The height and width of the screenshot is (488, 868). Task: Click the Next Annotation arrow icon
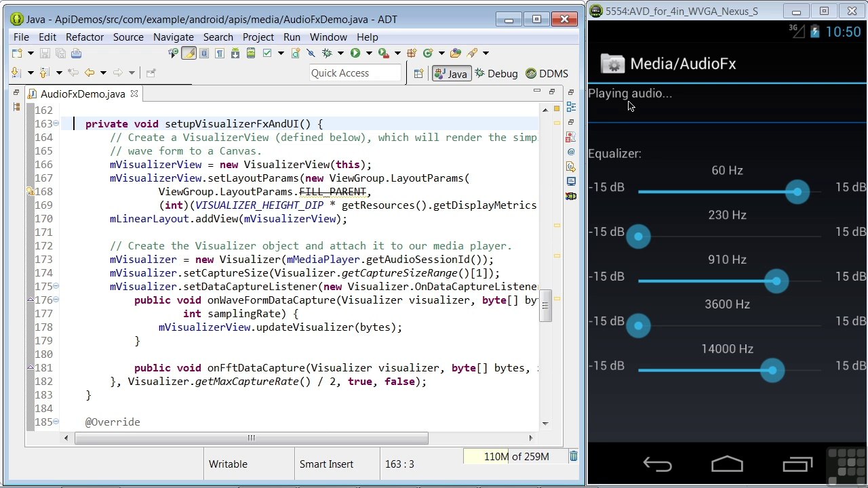[16, 73]
